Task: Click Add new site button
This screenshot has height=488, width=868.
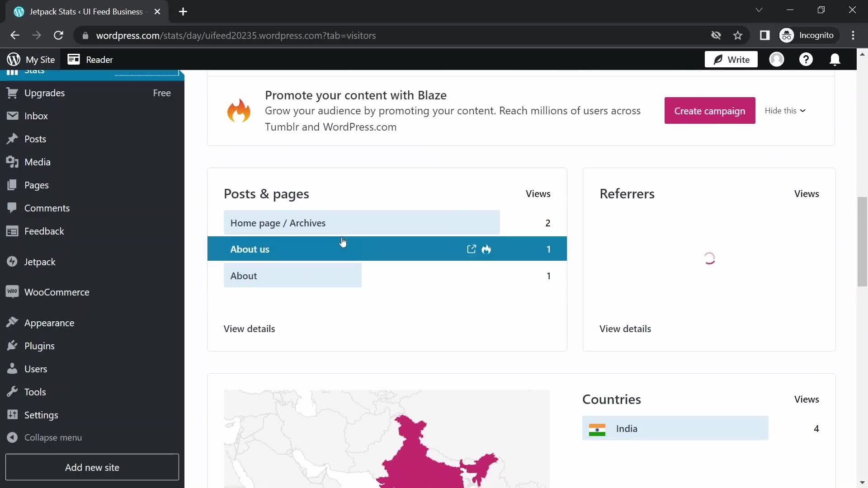Action: (92, 467)
